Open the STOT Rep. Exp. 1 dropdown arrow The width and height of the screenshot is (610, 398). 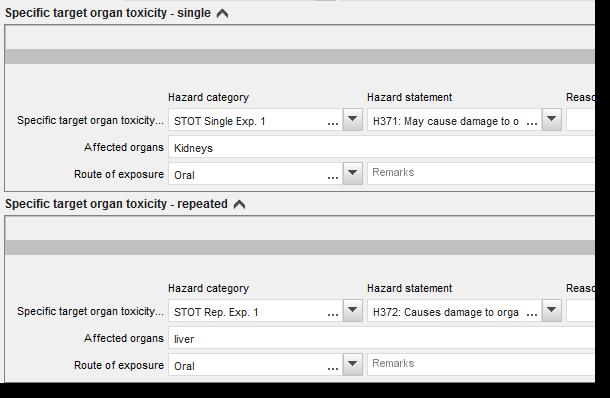click(352, 310)
